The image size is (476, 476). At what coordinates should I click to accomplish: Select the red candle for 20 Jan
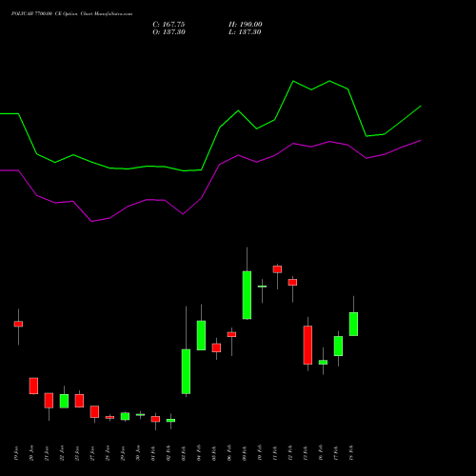point(33,386)
